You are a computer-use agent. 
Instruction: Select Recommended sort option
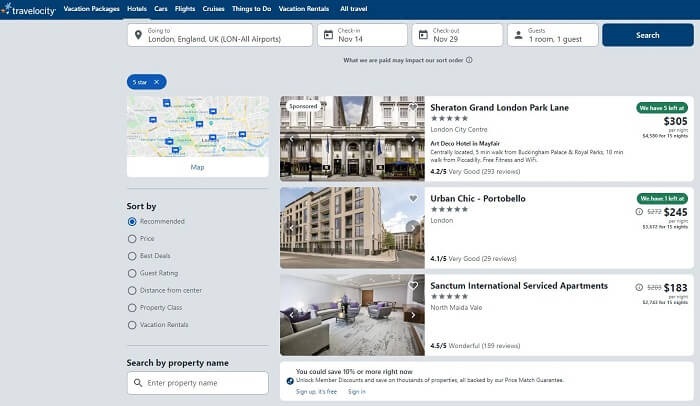(x=132, y=222)
